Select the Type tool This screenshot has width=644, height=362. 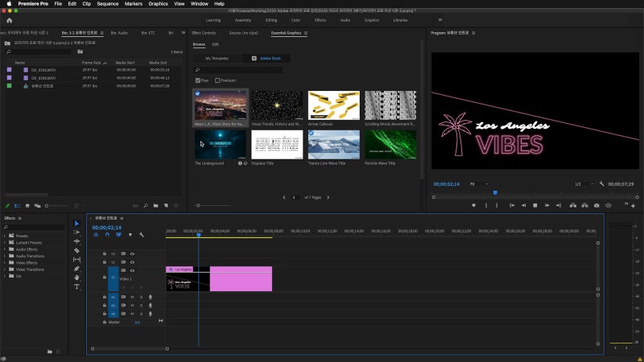(x=76, y=286)
